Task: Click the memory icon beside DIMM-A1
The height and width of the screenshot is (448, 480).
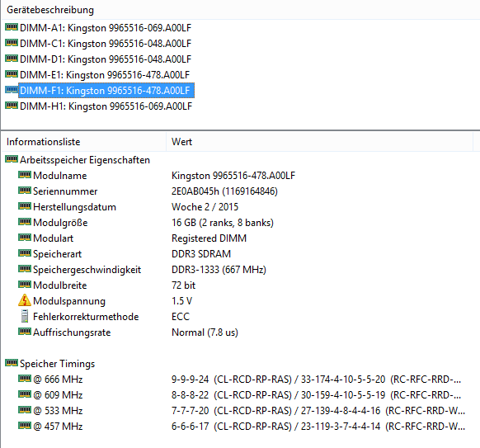Action: click(12, 27)
